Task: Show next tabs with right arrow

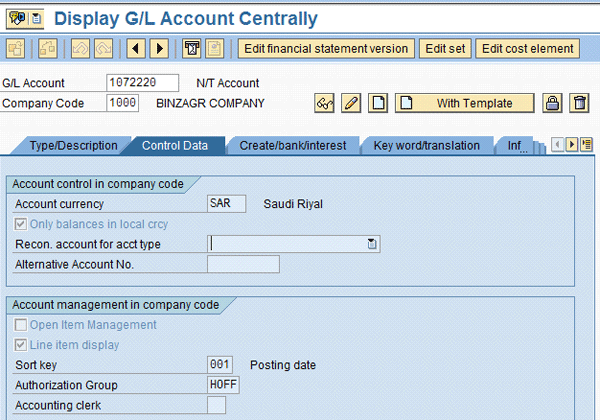Action: click(x=572, y=145)
